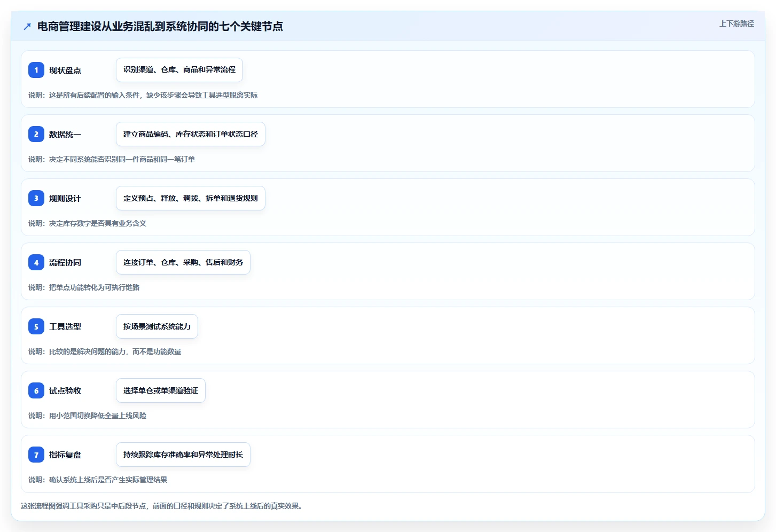
Task: Click the note 把单点功能转化为可执行链路
Action: click(84, 287)
